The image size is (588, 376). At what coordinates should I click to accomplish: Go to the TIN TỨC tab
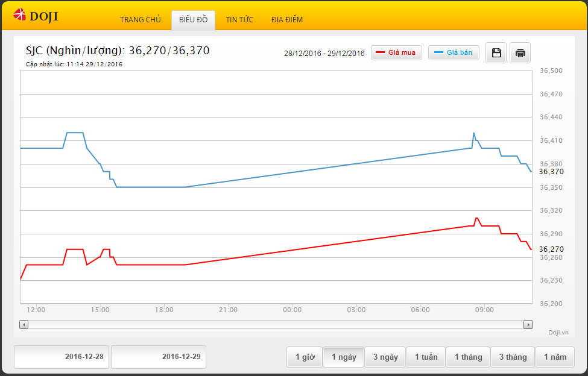(239, 20)
